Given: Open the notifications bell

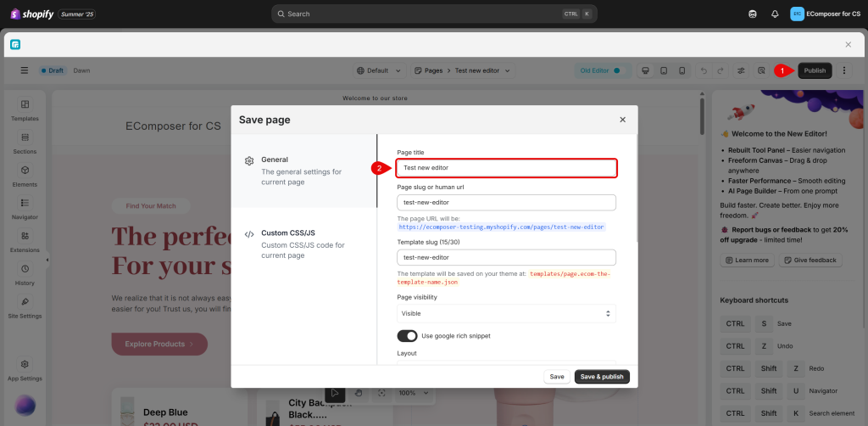Looking at the screenshot, I should click(775, 14).
